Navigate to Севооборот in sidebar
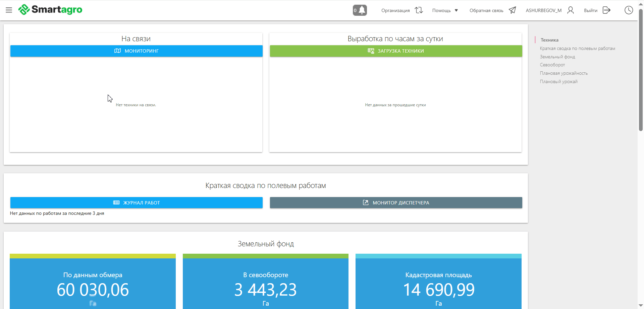The width and height of the screenshot is (644, 309). click(x=552, y=65)
